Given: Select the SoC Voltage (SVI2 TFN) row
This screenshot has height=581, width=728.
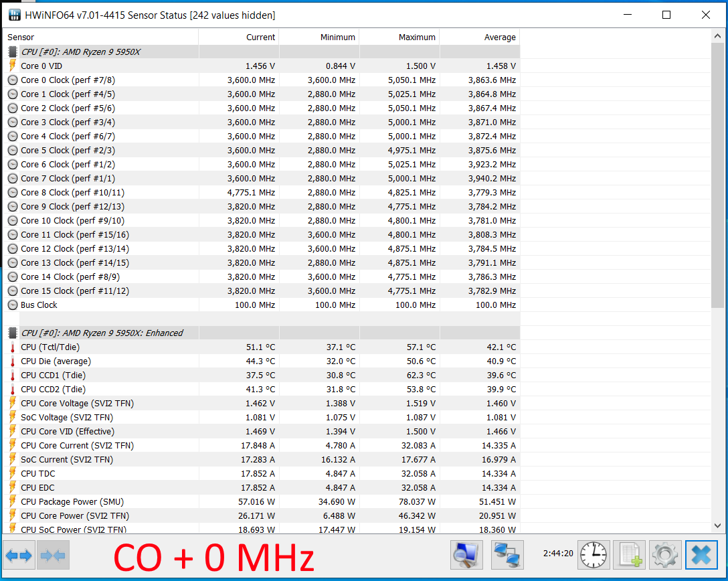Looking at the screenshot, I should [262, 417].
